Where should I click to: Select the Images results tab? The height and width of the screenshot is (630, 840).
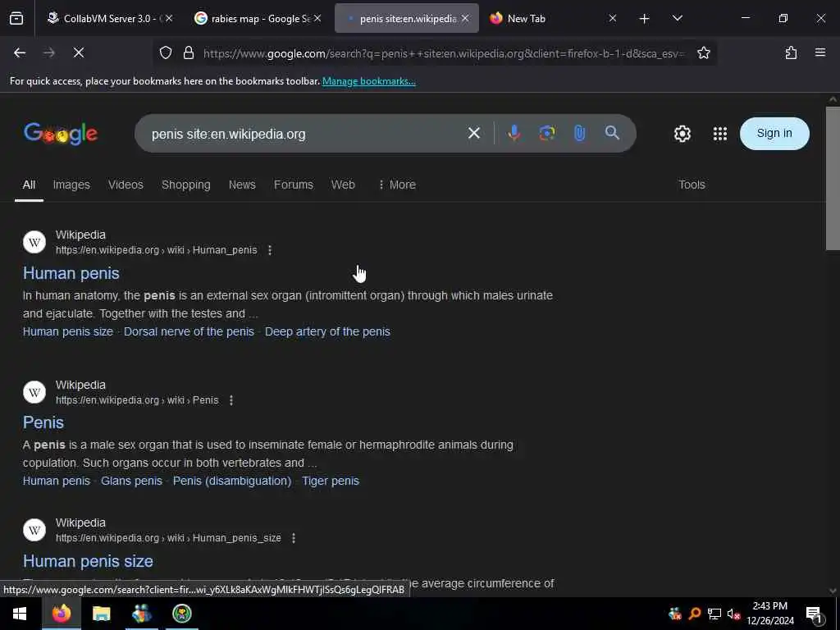tap(71, 185)
